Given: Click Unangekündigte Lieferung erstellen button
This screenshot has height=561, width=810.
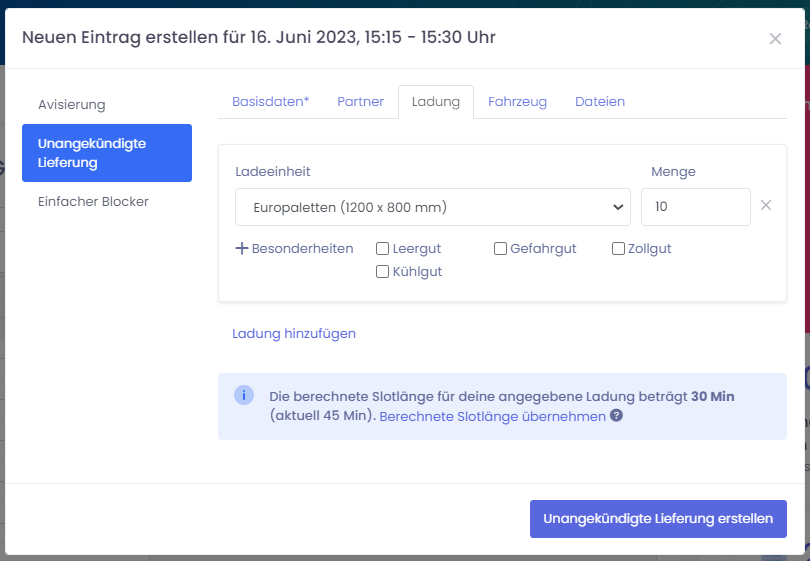Looking at the screenshot, I should pos(658,519).
